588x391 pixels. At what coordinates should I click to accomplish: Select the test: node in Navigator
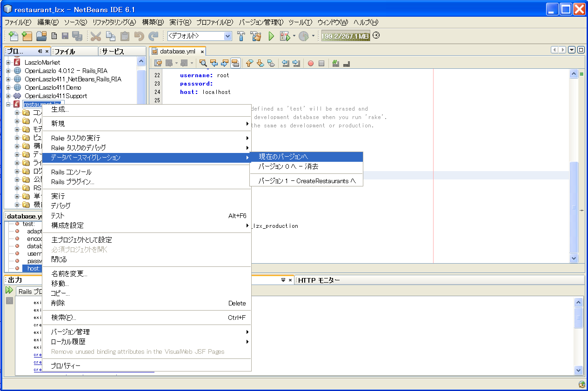28,224
